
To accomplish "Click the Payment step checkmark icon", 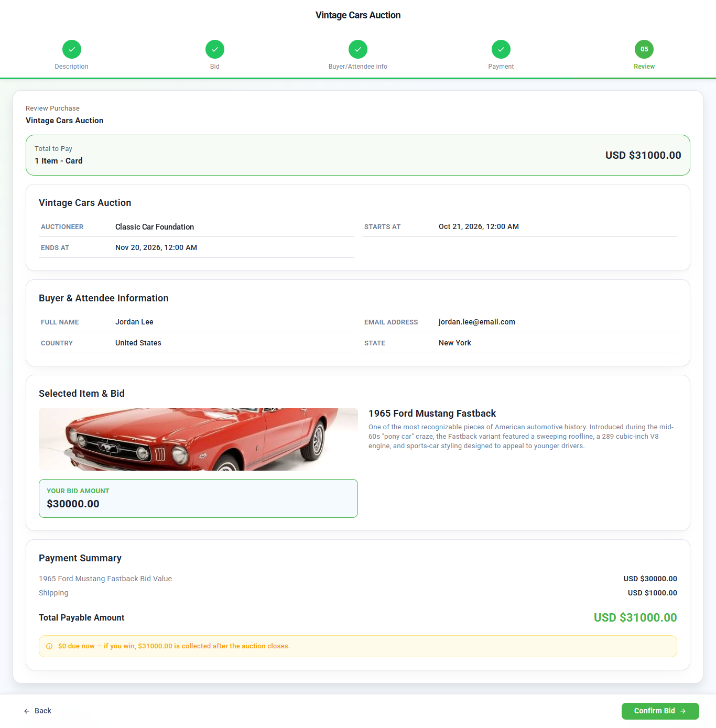I will 501,49.
